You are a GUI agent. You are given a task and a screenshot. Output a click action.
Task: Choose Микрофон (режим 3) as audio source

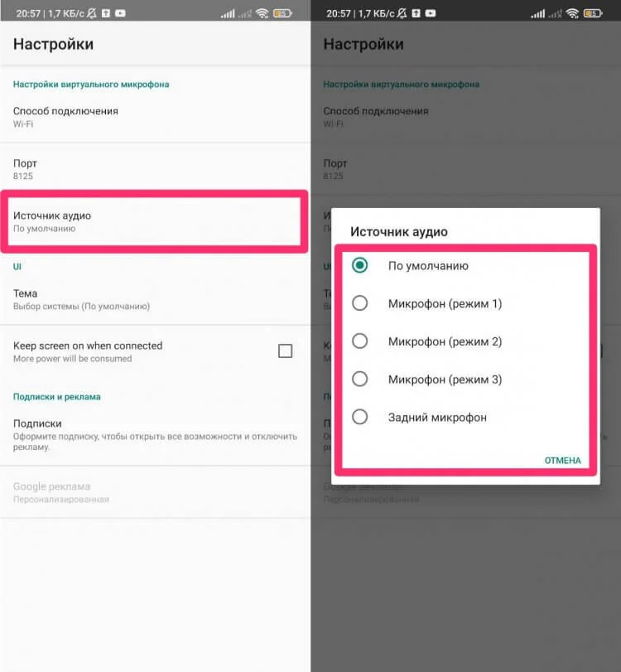[x=466, y=380]
